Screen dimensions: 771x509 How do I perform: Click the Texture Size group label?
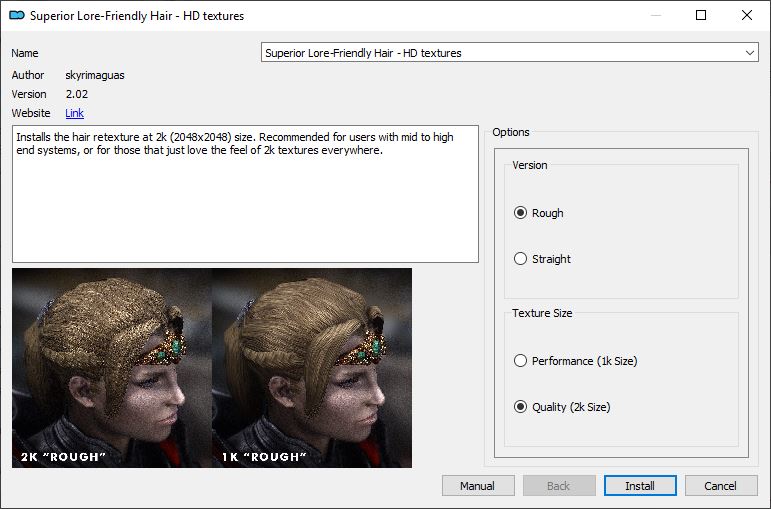pyautogui.click(x=542, y=313)
